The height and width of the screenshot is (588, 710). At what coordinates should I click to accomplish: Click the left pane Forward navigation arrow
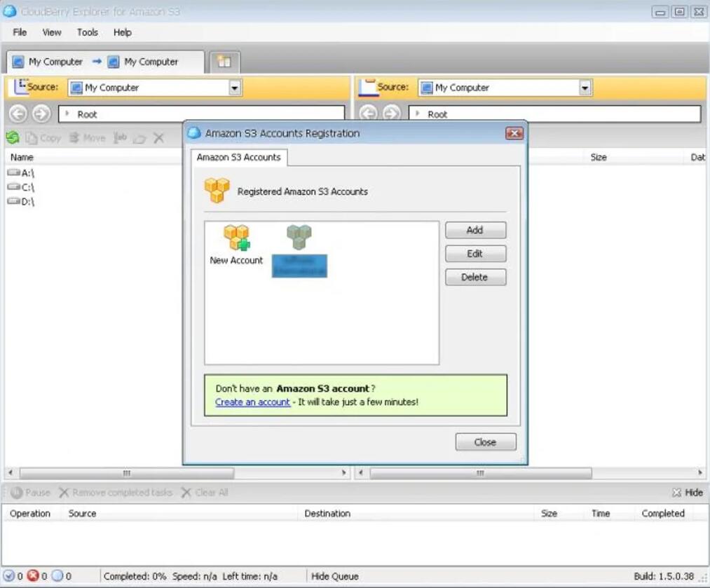(41, 114)
